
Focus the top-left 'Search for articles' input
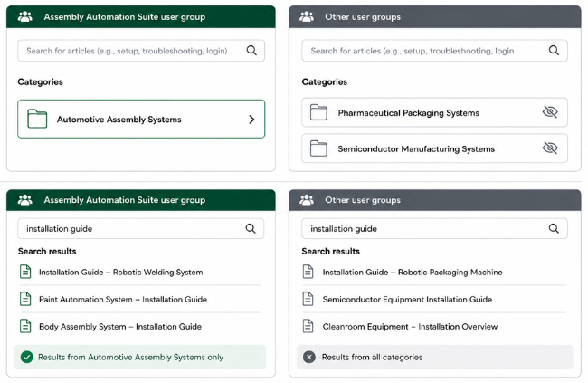click(141, 51)
